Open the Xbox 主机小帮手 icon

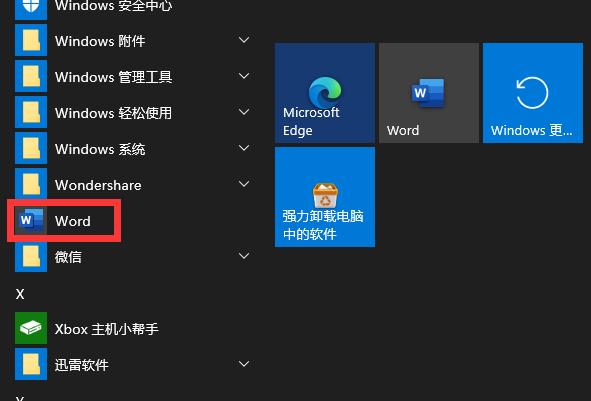coord(31,328)
